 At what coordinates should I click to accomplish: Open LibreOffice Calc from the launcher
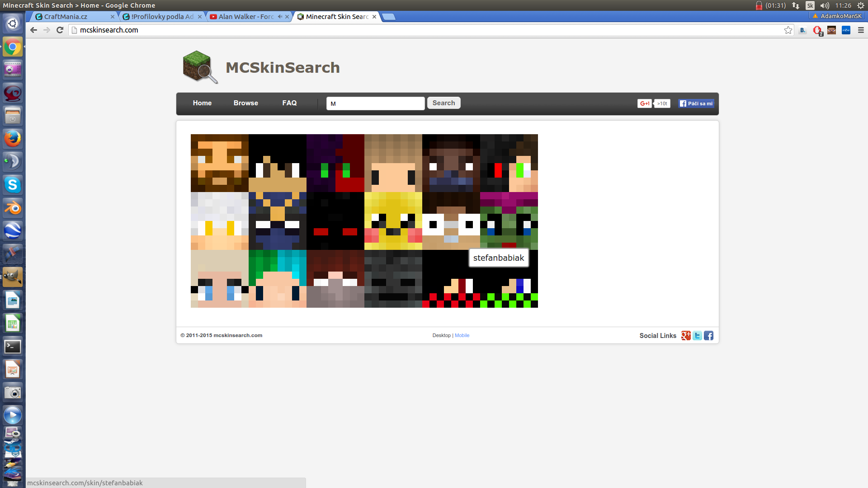point(13,324)
